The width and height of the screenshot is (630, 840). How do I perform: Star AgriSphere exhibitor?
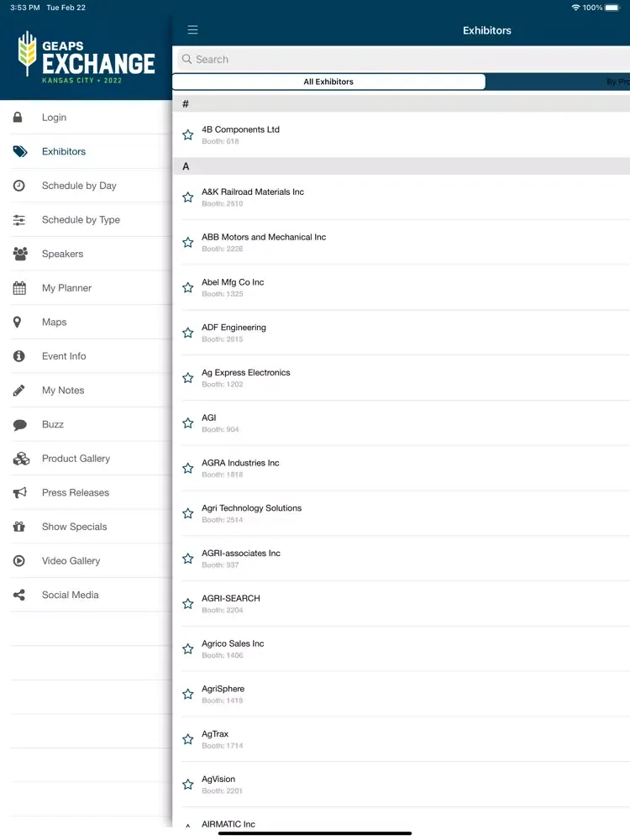pyautogui.click(x=187, y=695)
